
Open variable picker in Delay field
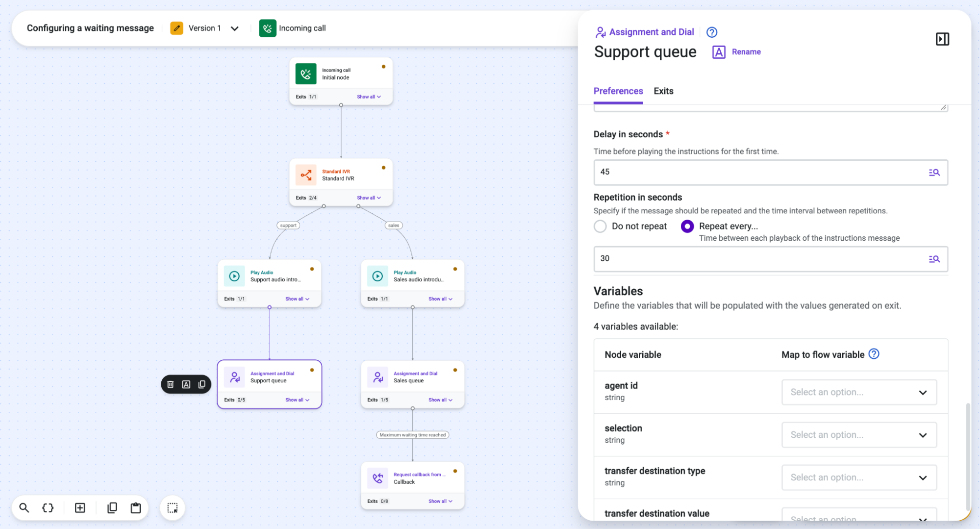(934, 173)
